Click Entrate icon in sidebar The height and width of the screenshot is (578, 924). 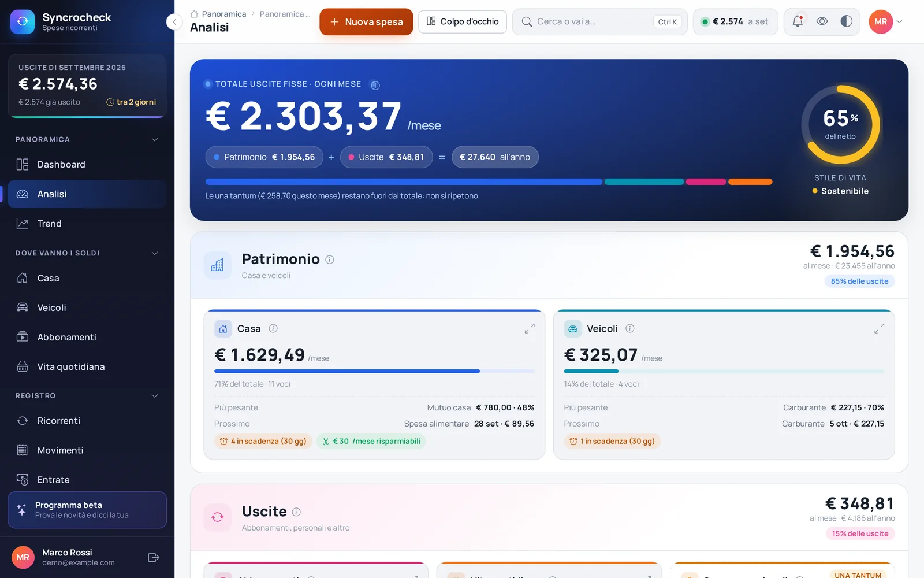[x=23, y=480]
